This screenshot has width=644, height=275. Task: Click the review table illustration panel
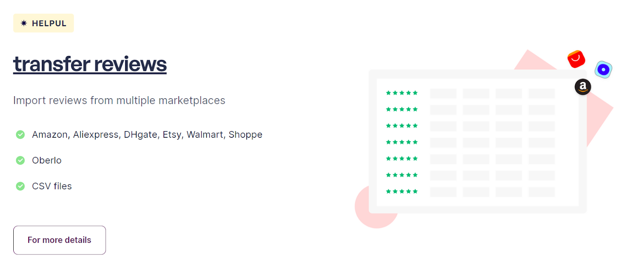coord(477,141)
